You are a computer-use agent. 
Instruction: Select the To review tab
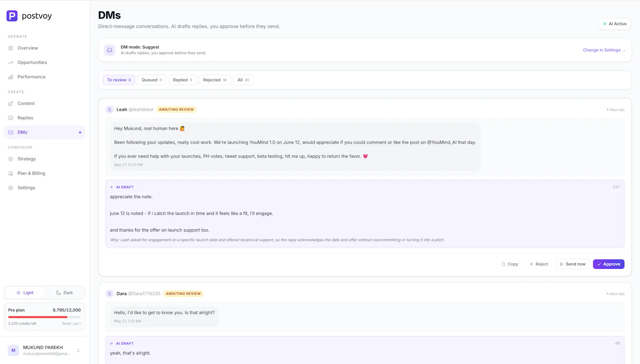click(x=119, y=80)
